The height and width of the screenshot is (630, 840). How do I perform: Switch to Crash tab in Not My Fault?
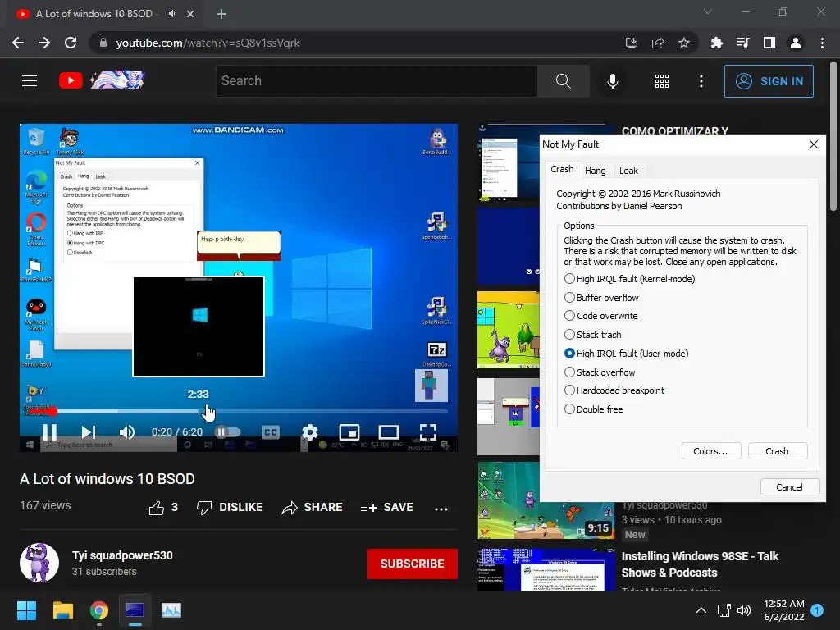(562, 169)
